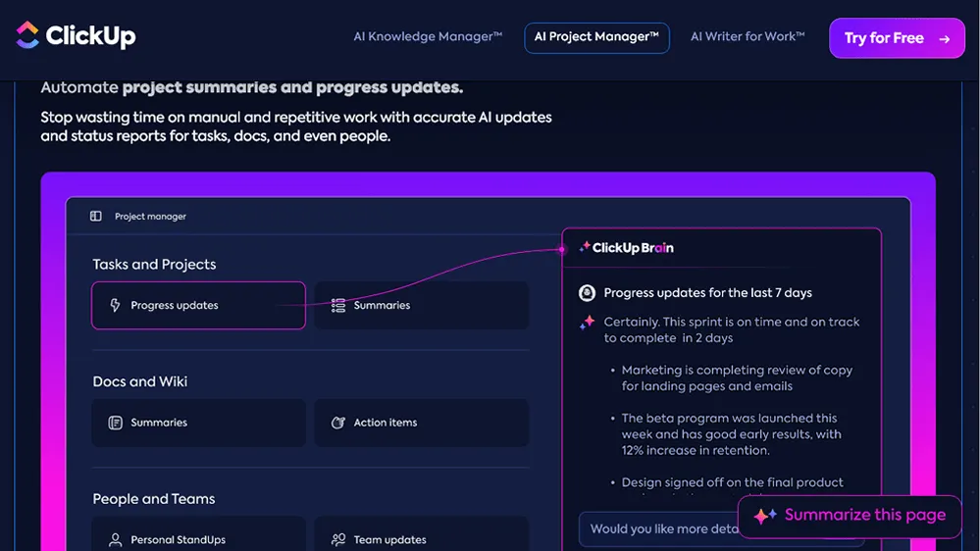Click the avatar icon beside Progress updates query

click(587, 292)
